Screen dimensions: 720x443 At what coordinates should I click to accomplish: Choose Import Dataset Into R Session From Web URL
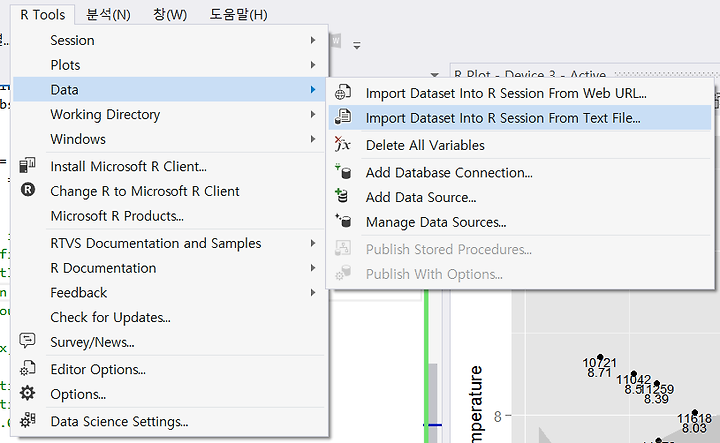pos(520,93)
